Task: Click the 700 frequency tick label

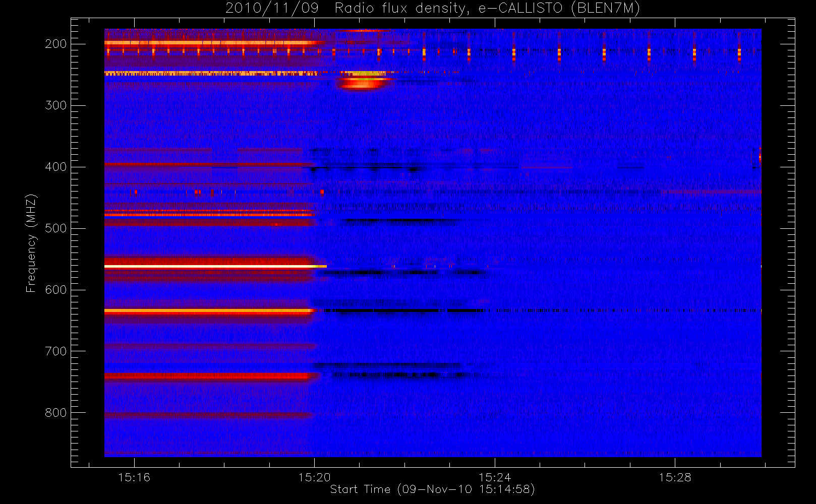Action: tap(55, 351)
